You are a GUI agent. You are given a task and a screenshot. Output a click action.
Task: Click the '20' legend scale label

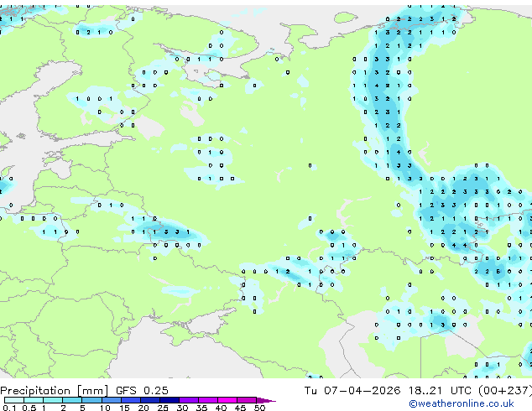pyautogui.click(x=143, y=408)
